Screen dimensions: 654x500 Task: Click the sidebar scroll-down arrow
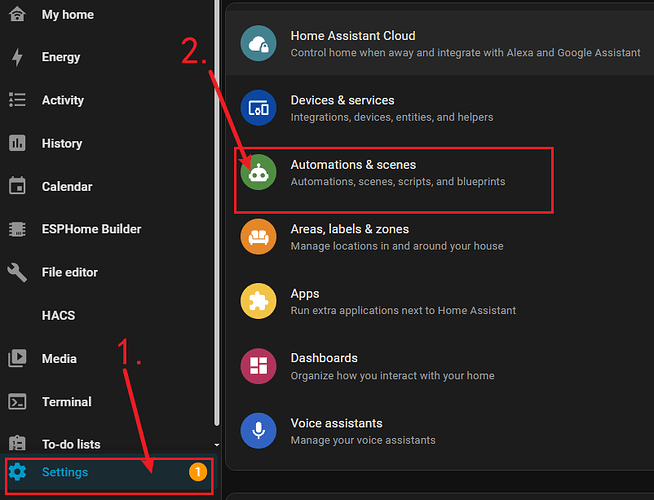coord(217,445)
